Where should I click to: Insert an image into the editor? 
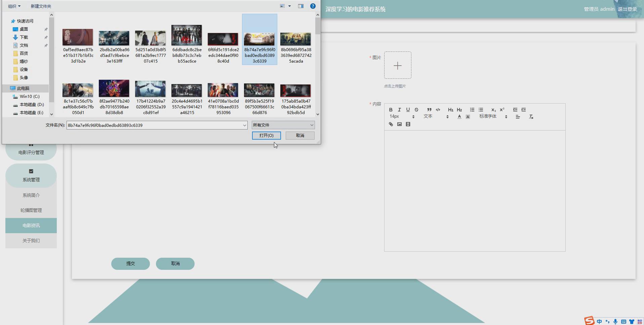399,124
